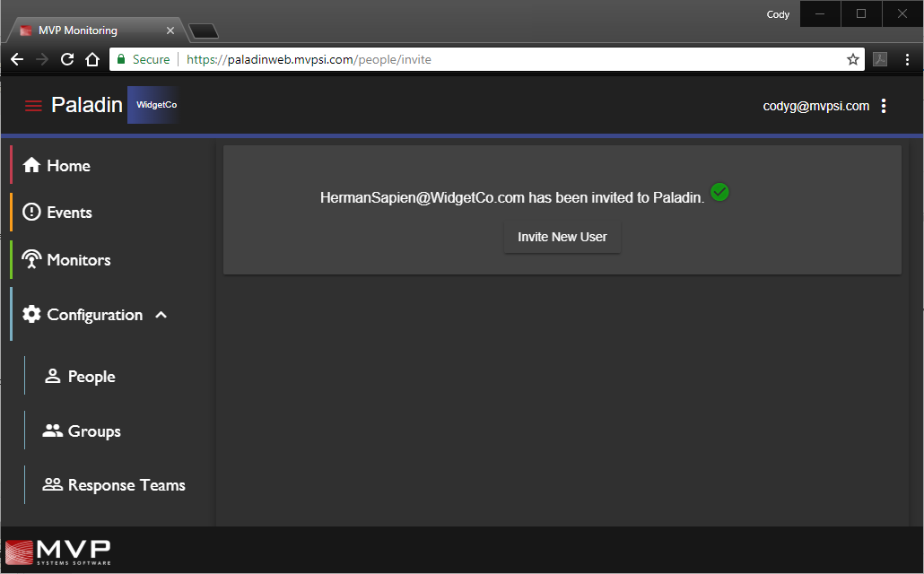Reload the page using refresh button
This screenshot has height=574, width=924.
click(x=66, y=59)
